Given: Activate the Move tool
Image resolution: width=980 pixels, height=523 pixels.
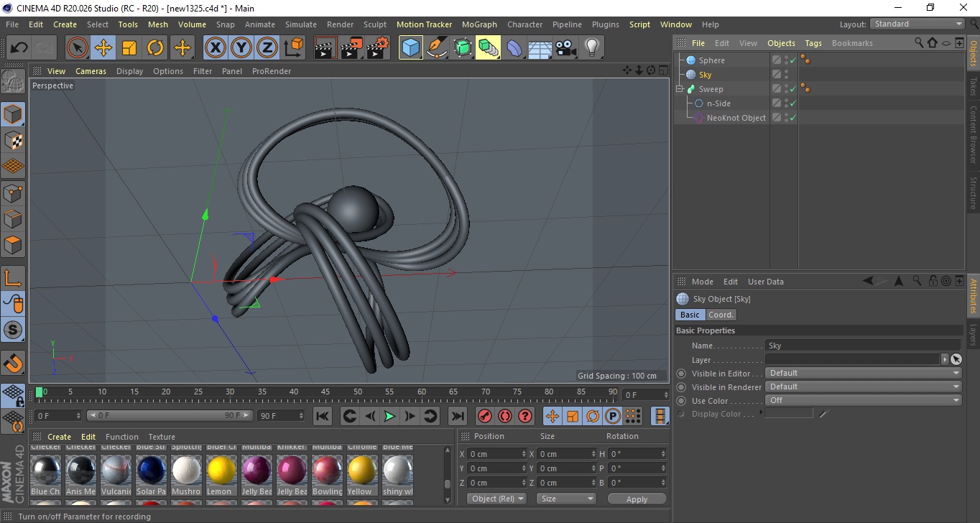Looking at the screenshot, I should point(103,48).
